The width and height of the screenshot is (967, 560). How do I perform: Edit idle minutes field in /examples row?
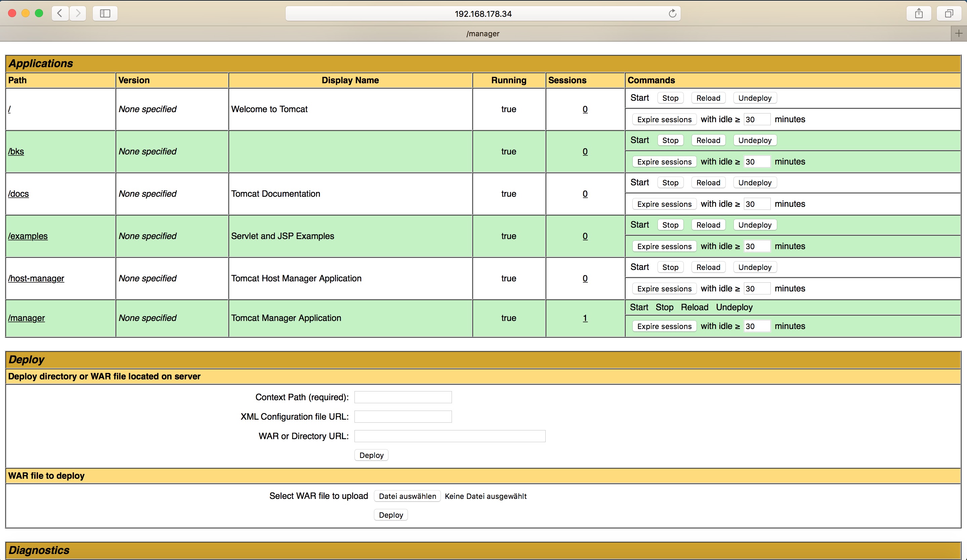(757, 246)
